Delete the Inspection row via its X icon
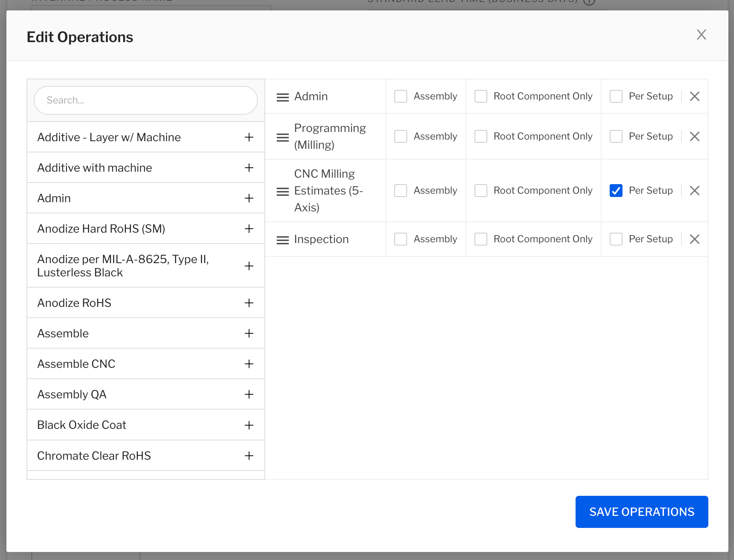The height and width of the screenshot is (560, 734). click(x=695, y=239)
